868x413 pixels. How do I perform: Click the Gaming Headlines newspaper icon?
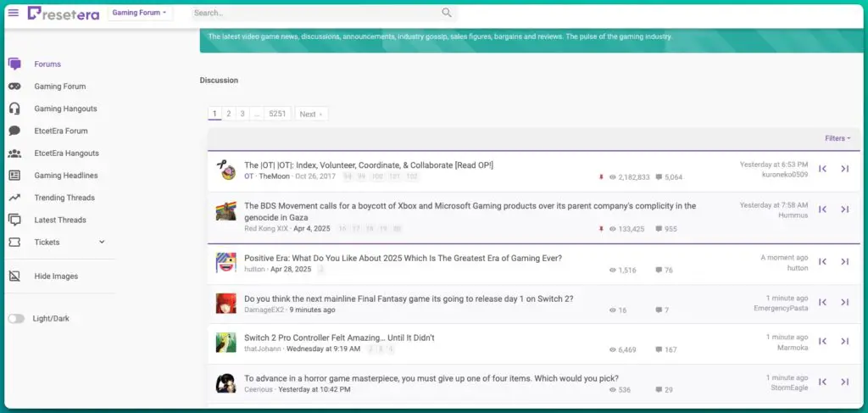[15, 176]
